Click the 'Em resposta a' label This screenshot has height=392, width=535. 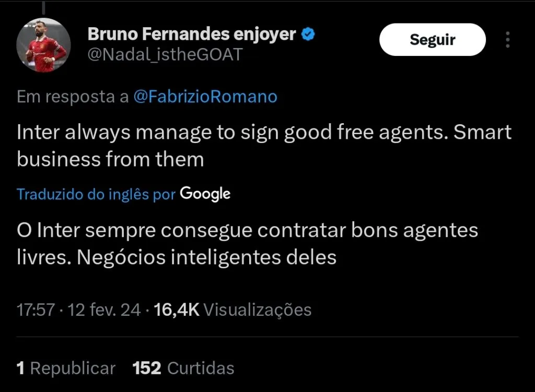point(73,97)
